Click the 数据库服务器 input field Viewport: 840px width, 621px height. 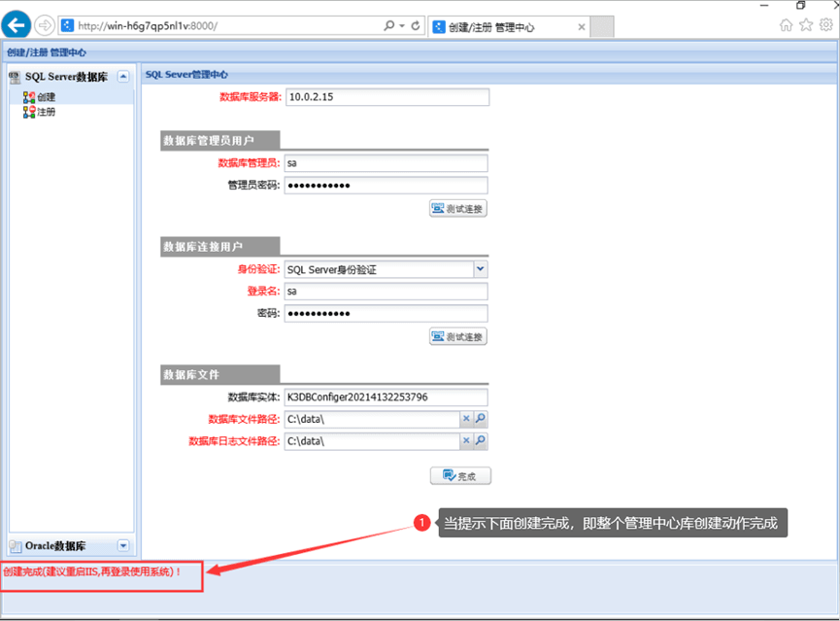pyautogui.click(x=387, y=97)
